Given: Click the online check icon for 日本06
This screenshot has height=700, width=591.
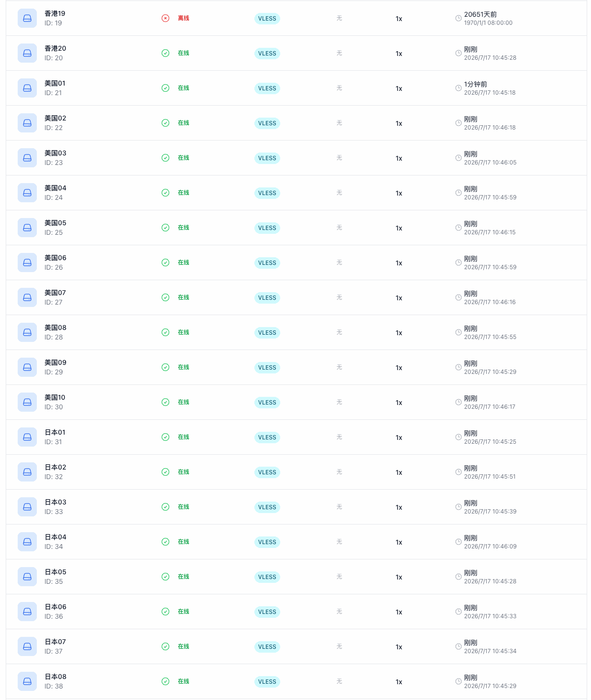Looking at the screenshot, I should [165, 612].
